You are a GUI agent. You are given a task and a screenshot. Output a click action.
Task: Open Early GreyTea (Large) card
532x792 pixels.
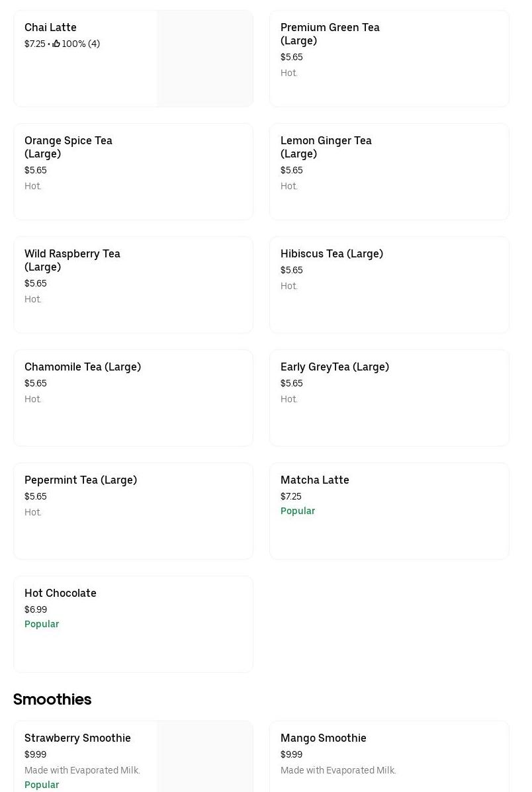(x=389, y=398)
